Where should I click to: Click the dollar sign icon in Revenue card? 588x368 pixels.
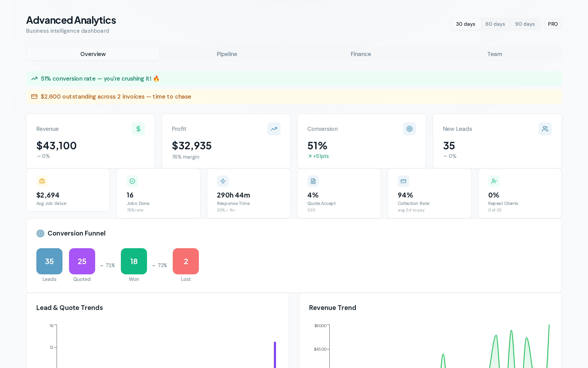pos(138,129)
